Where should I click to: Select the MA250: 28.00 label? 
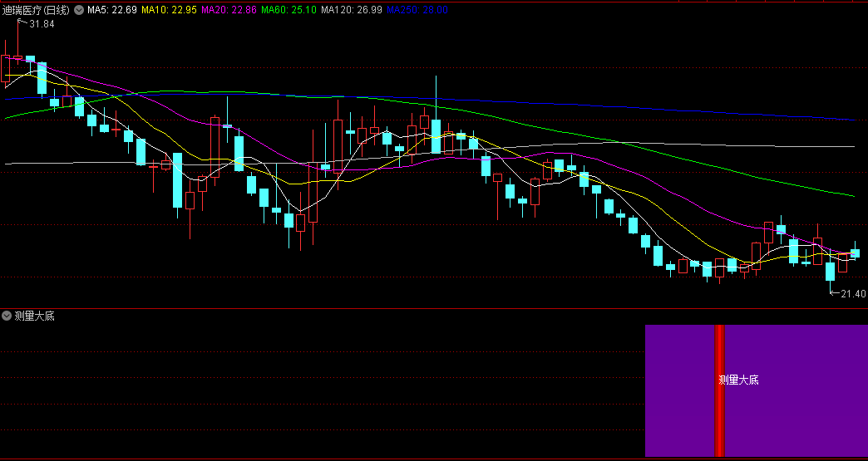tap(417, 10)
